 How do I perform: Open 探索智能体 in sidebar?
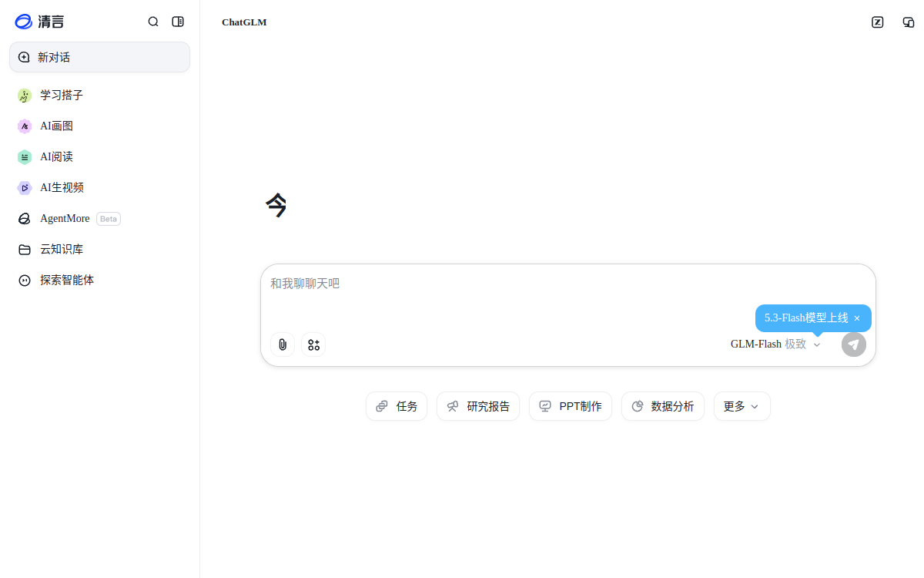[99, 280]
